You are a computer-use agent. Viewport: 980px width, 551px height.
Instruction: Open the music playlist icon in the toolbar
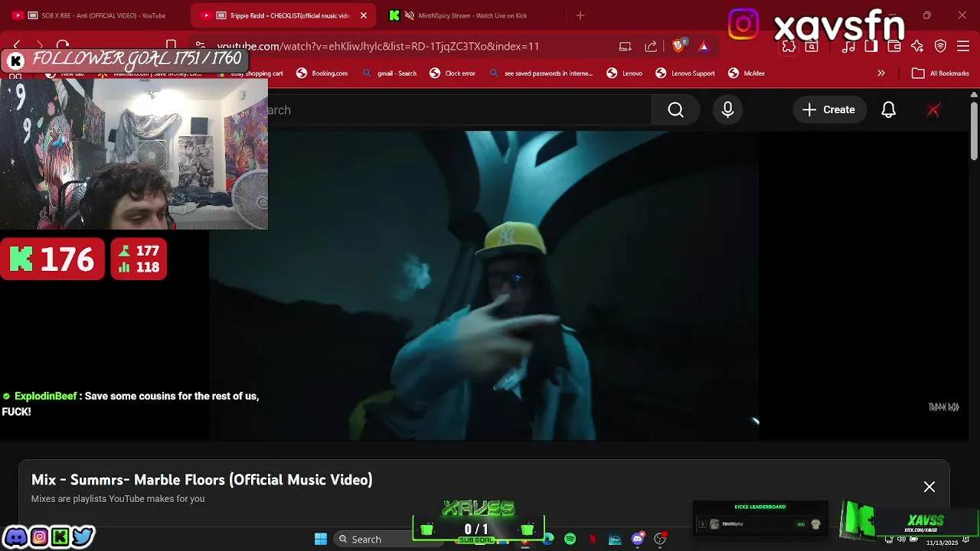click(x=848, y=46)
